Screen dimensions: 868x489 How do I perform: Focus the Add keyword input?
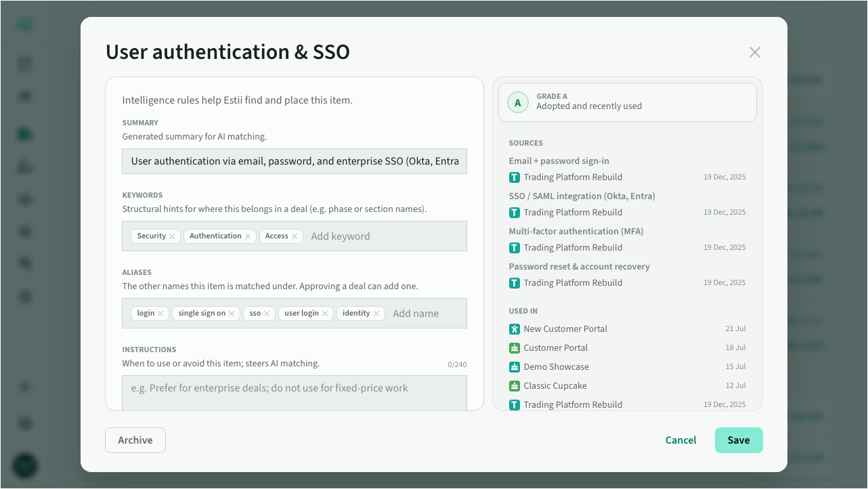coord(385,236)
